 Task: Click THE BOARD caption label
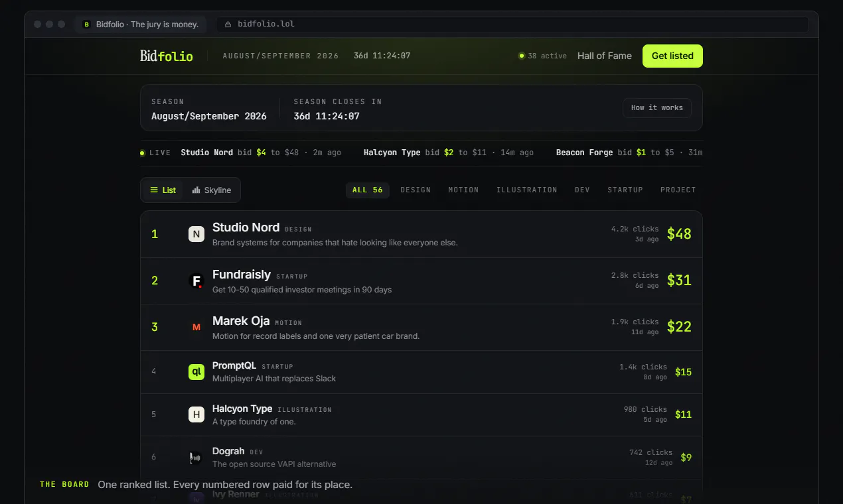coord(64,485)
